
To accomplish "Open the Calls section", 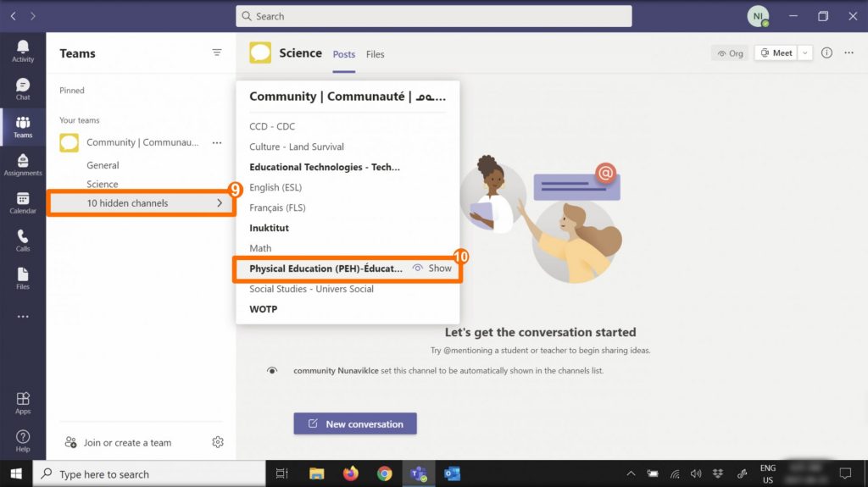I will tap(23, 241).
